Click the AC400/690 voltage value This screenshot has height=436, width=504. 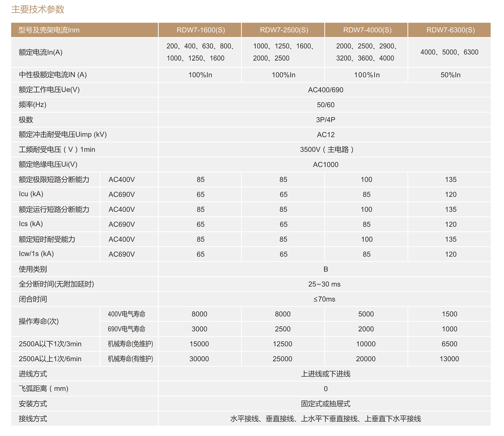point(325,90)
